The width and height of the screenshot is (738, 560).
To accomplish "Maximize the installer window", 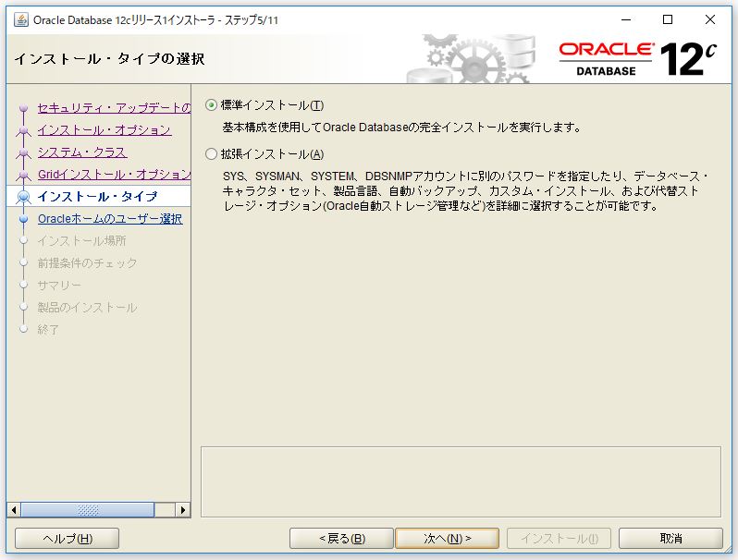I will point(668,19).
